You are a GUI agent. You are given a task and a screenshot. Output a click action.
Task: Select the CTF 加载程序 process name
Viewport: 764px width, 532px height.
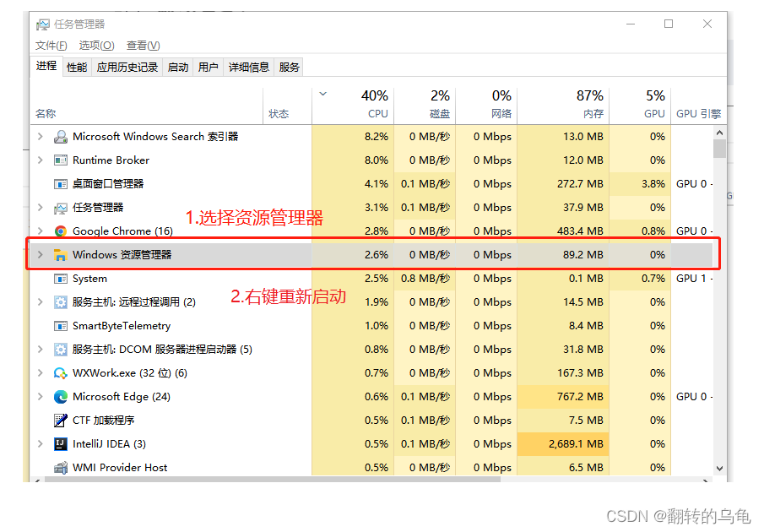[103, 421]
